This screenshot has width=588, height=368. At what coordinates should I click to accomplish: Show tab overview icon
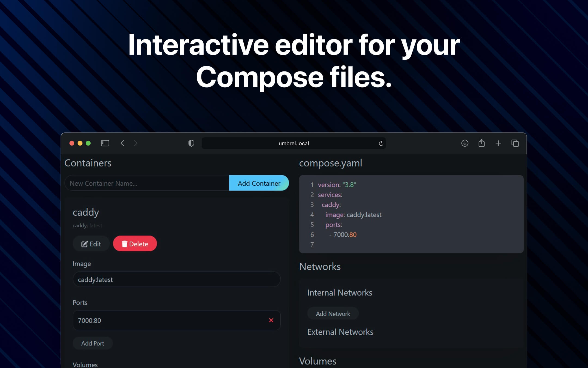(x=515, y=143)
